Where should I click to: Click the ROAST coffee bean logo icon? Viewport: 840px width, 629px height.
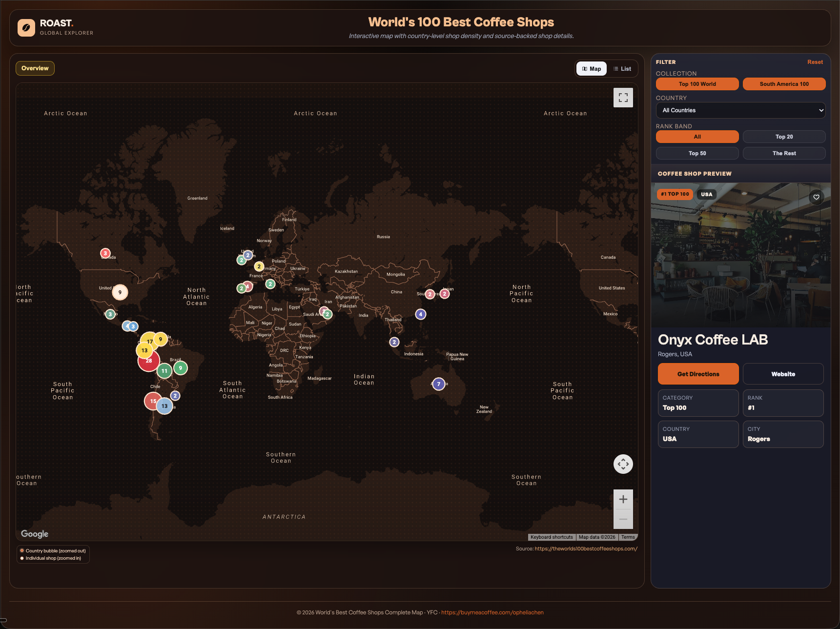click(x=26, y=28)
